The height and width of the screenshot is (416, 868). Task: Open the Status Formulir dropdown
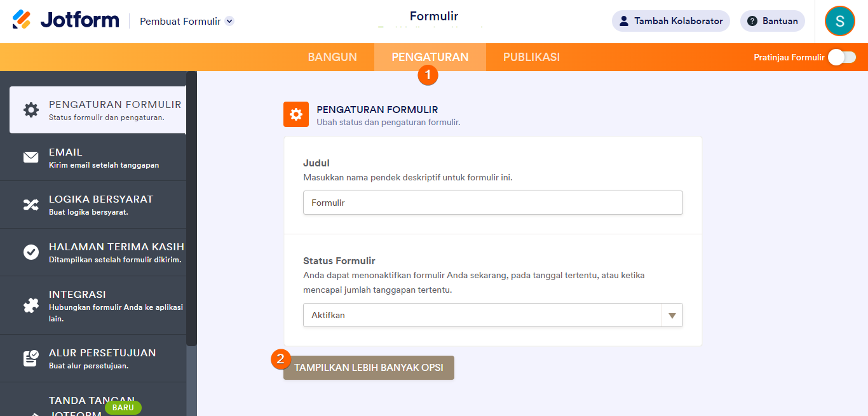coord(492,315)
